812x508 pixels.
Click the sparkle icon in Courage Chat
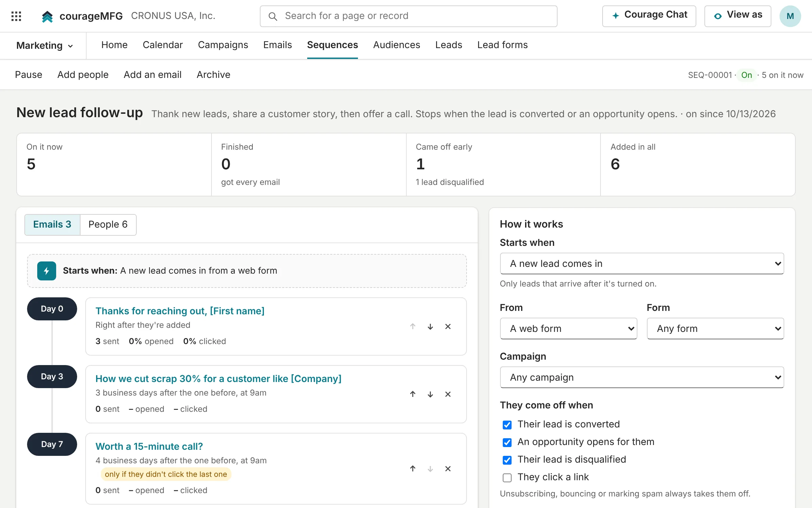coord(616,16)
